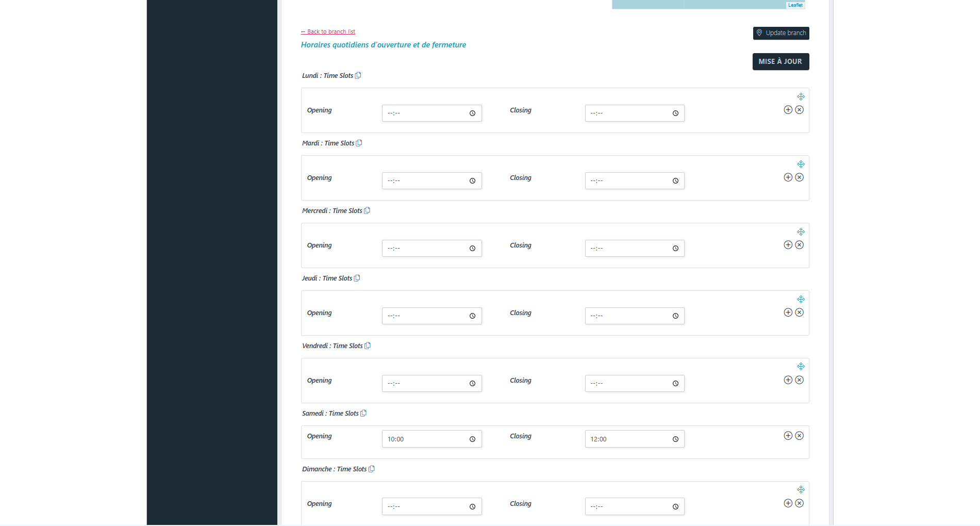Open the clock picker for Jeudi opening
Screen dimensions: 980x526
[x=472, y=316]
